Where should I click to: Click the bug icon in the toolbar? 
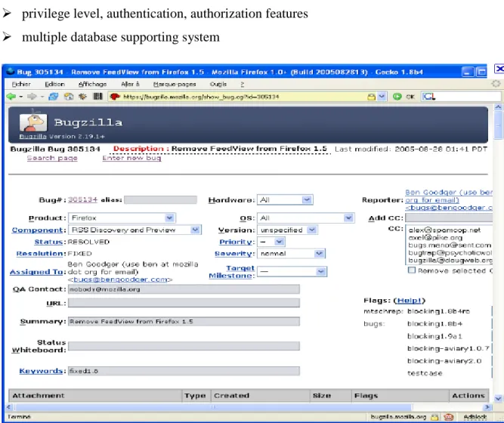[82, 97]
